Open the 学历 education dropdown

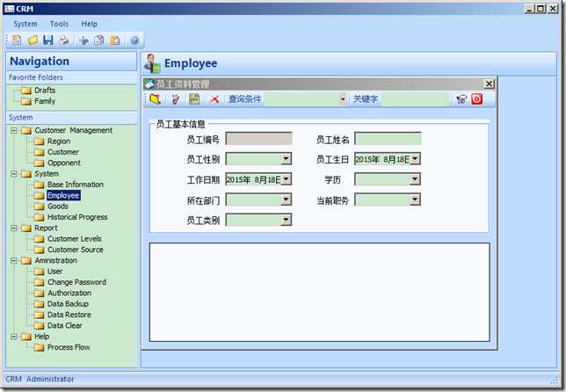[415, 179]
